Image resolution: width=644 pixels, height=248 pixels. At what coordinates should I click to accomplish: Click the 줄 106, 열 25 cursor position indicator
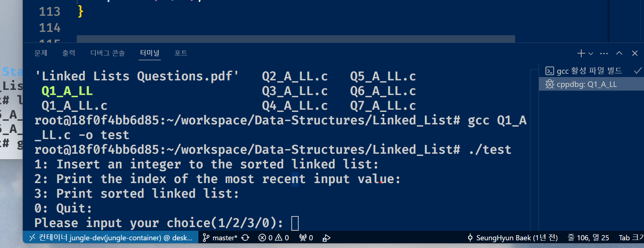588,238
